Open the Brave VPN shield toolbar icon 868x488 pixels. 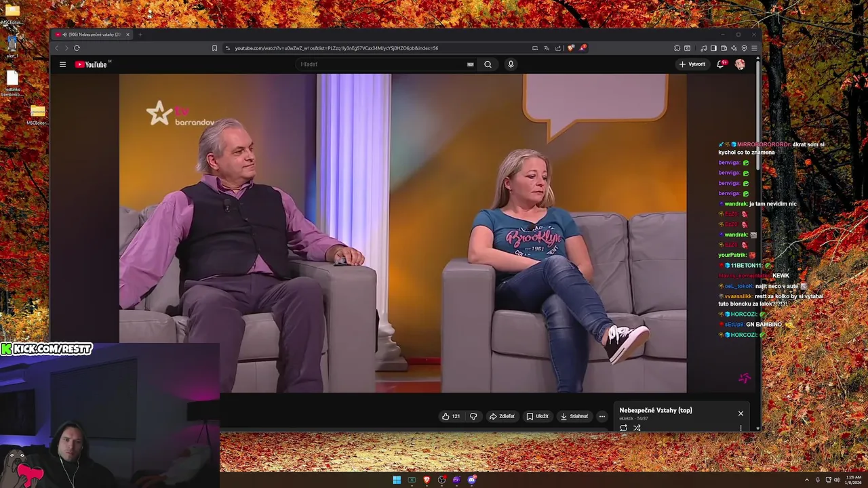pyautogui.click(x=744, y=48)
